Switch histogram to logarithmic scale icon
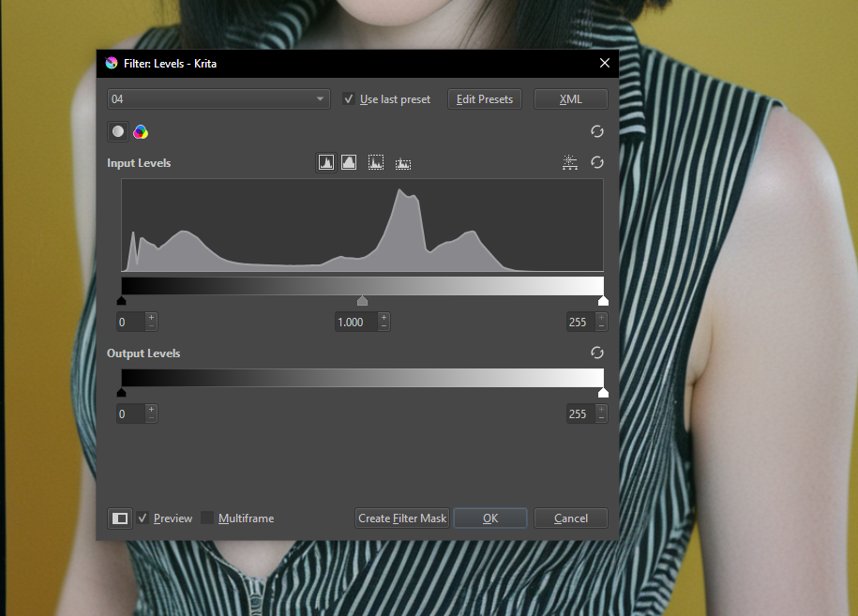Image resolution: width=858 pixels, height=616 pixels. [x=349, y=162]
